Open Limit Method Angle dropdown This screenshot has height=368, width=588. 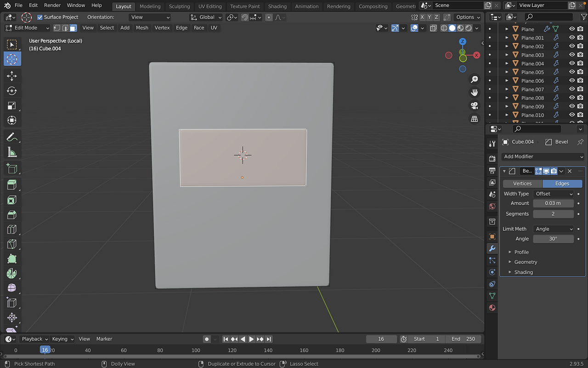(554, 229)
